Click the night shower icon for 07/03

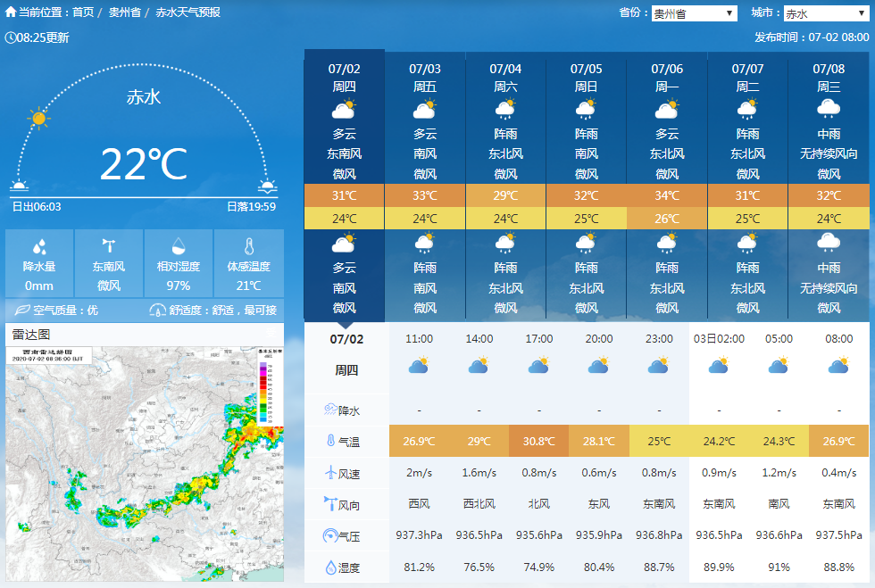tap(425, 244)
